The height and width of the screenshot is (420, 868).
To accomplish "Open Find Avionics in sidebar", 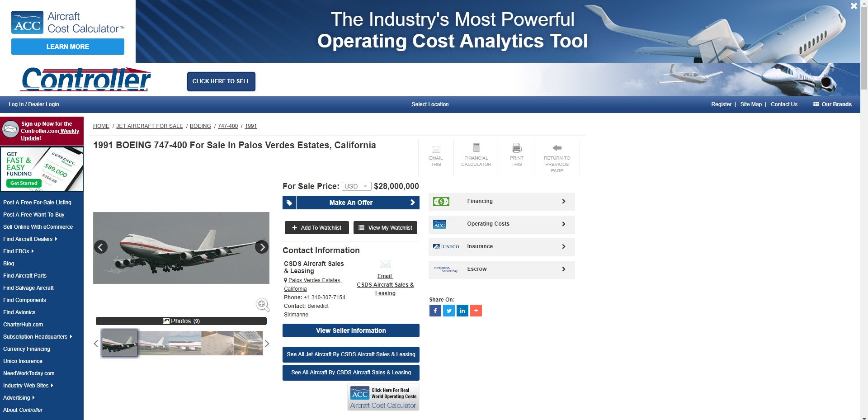I will coord(19,312).
